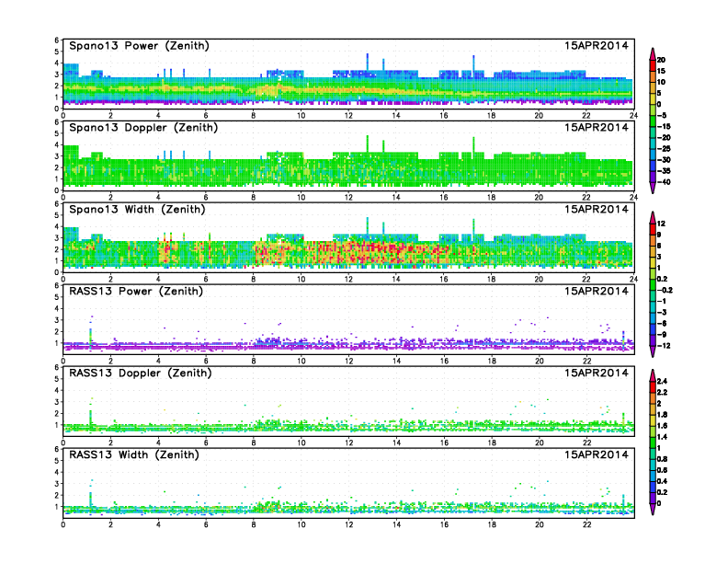Click the color bar label "-30"
Viewport: 728px width, 563px height.
664,160
